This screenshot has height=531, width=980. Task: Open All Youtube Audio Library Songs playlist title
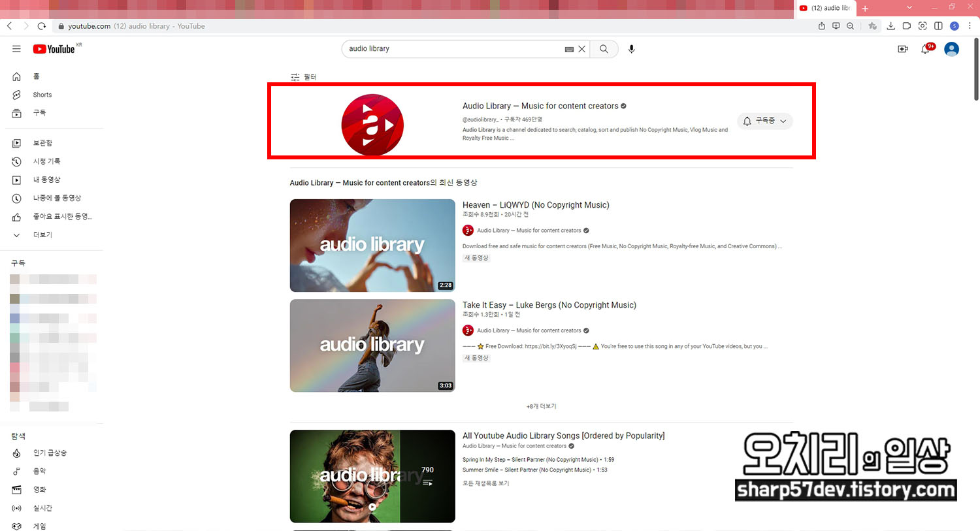click(x=564, y=436)
